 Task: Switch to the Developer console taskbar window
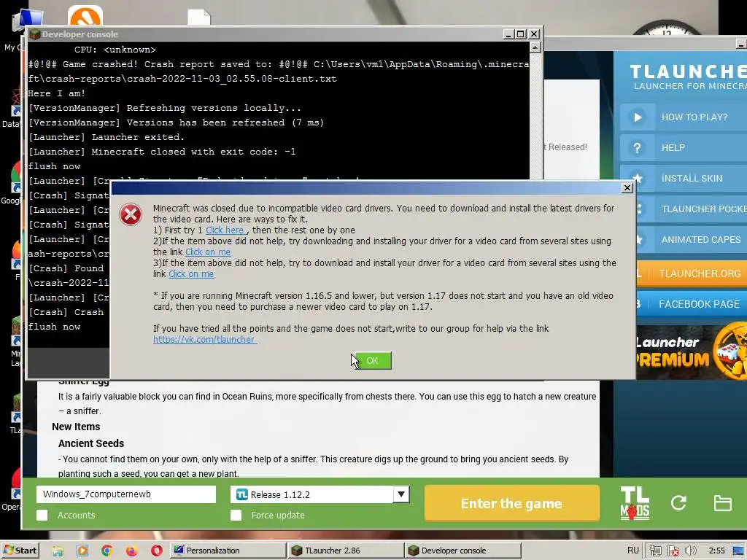(463, 551)
